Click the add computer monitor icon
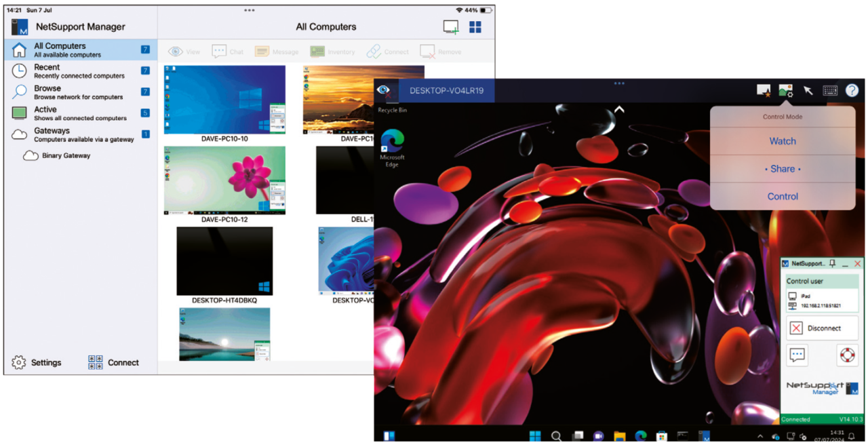Image resolution: width=868 pixels, height=447 pixels. [451, 27]
